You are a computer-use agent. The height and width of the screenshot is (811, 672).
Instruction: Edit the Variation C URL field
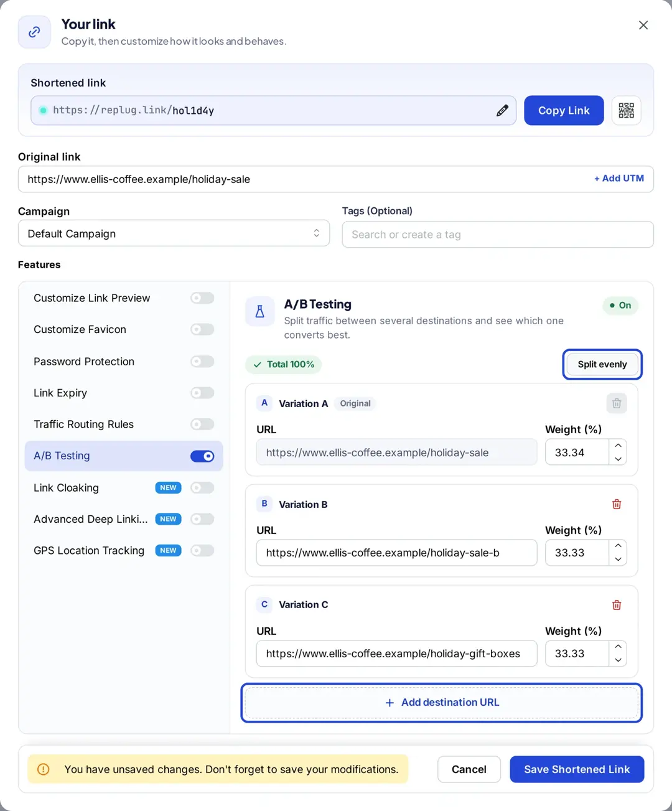point(396,654)
